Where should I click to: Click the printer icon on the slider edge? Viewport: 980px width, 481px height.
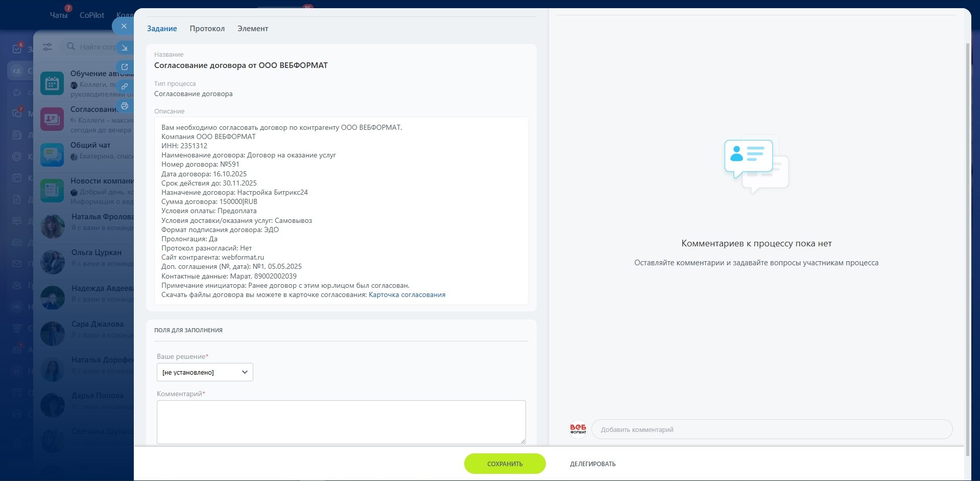pos(124,106)
